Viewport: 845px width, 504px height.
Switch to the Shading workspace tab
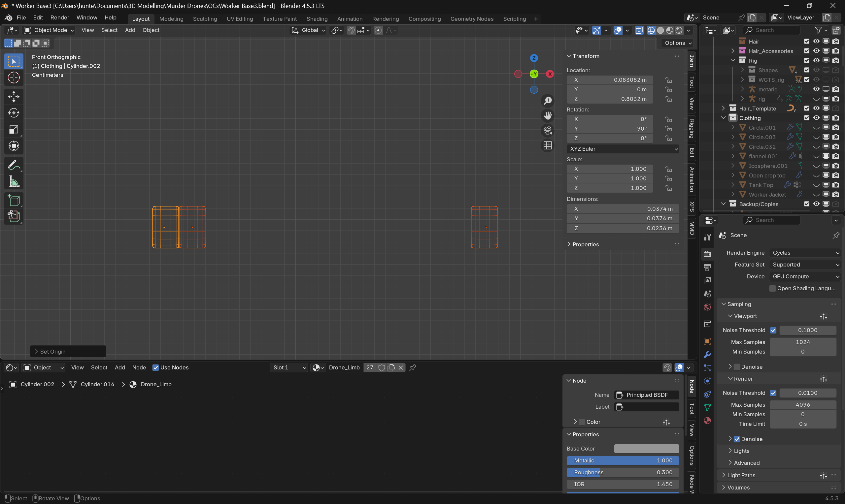[x=317, y=19]
